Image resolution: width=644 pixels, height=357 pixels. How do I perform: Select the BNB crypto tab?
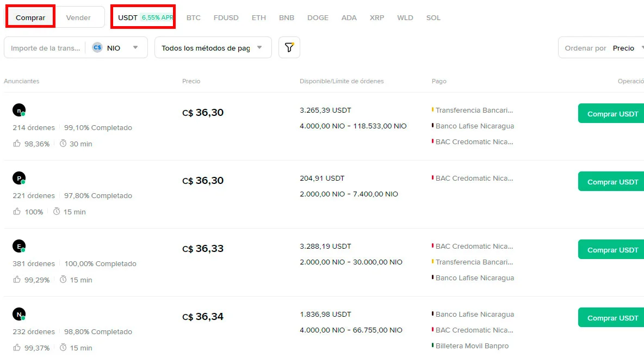(x=286, y=17)
